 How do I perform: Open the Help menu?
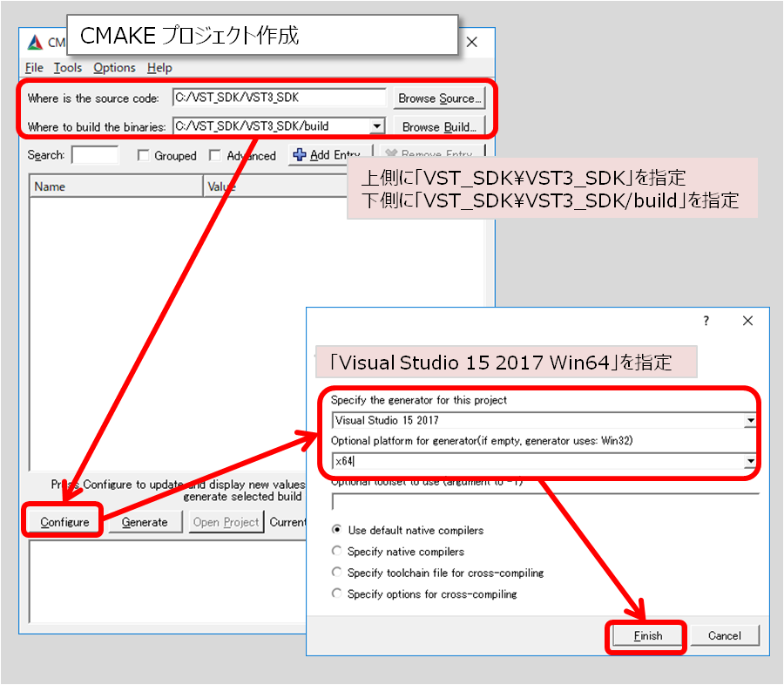pos(159,68)
